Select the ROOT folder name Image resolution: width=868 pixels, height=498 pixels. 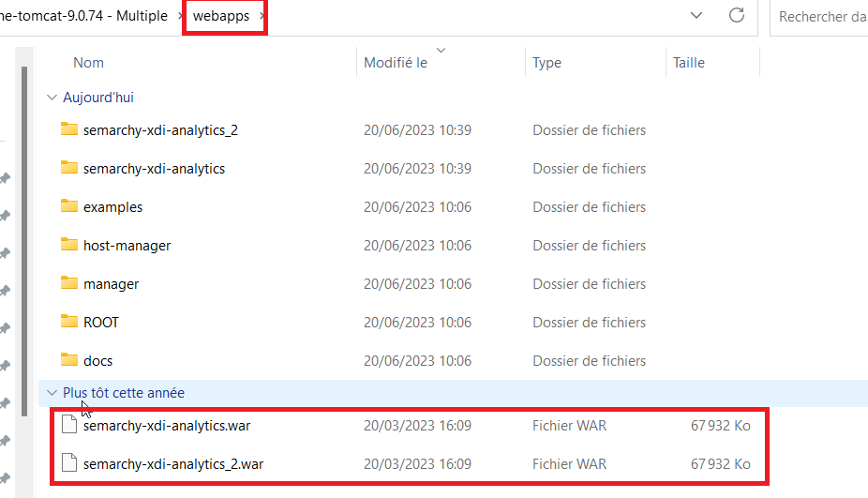pyautogui.click(x=100, y=323)
